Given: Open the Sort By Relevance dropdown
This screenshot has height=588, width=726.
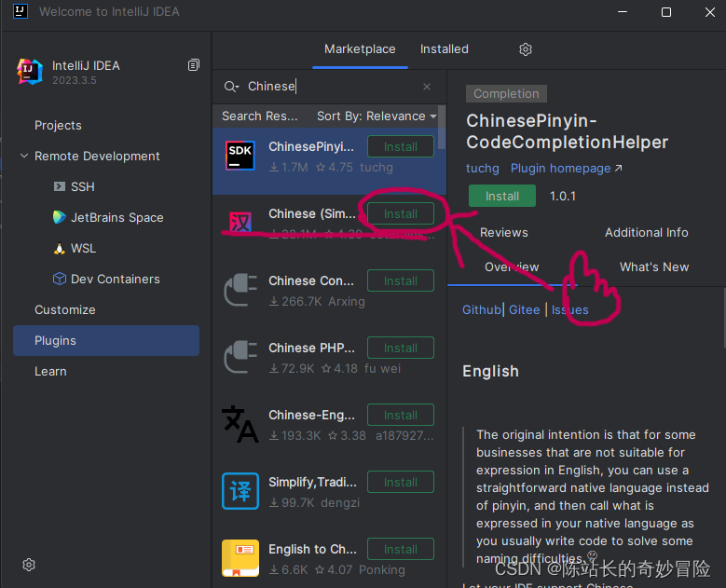Looking at the screenshot, I should pos(377,116).
